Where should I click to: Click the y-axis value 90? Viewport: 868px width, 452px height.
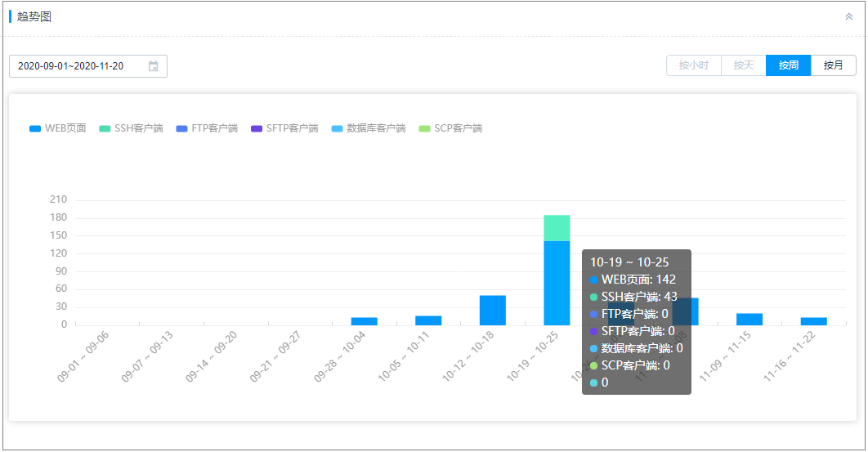click(61, 271)
